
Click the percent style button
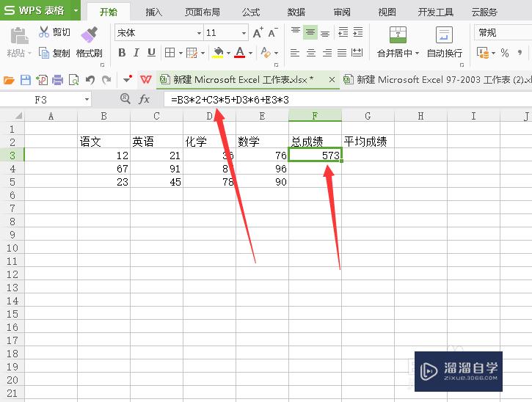pos(505,53)
